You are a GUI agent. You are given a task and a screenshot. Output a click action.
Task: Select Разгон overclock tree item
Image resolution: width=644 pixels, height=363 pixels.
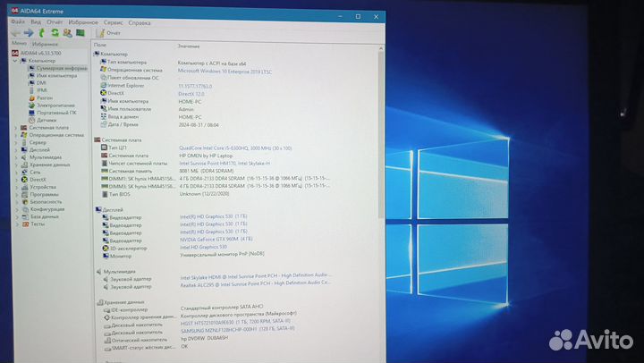click(x=44, y=97)
